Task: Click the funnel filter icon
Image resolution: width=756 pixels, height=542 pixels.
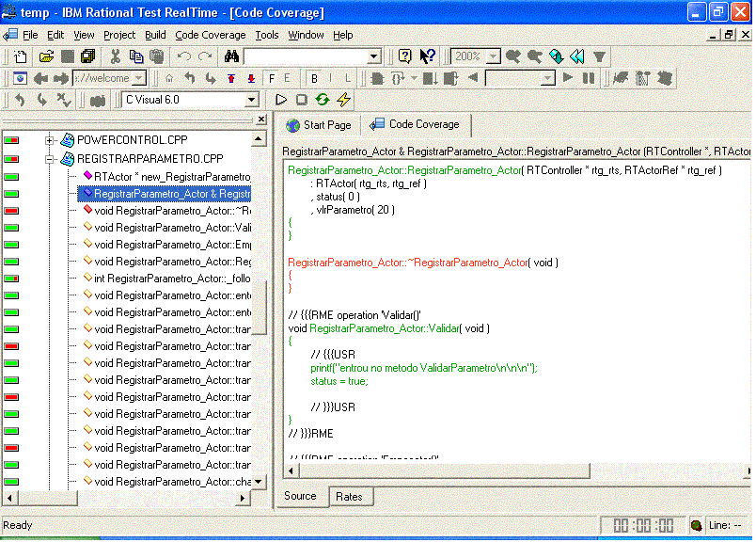Action: point(599,57)
